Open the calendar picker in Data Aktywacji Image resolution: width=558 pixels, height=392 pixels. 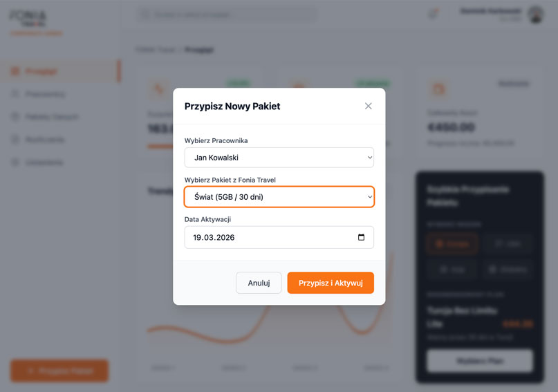point(361,237)
